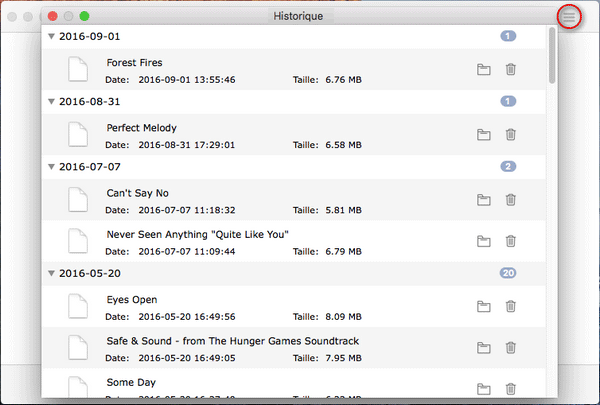This screenshot has width=600, height=405.
Task: Collapse the 2016-05-20 date group
Action: pos(51,272)
